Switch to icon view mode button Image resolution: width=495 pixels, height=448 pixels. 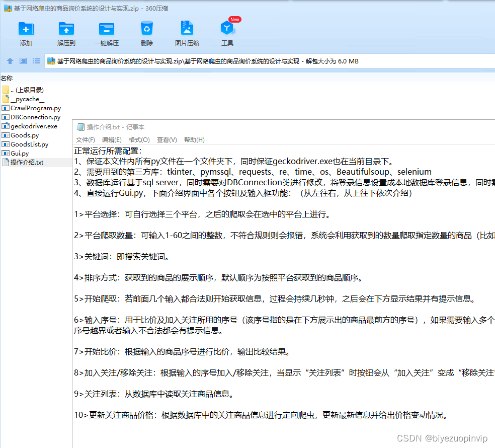coord(23,61)
